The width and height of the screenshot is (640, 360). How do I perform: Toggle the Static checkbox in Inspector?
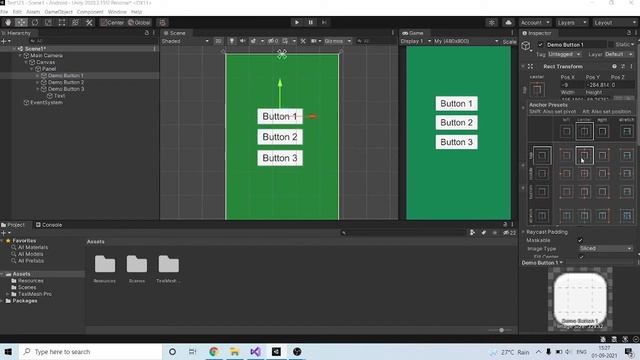(x=611, y=44)
